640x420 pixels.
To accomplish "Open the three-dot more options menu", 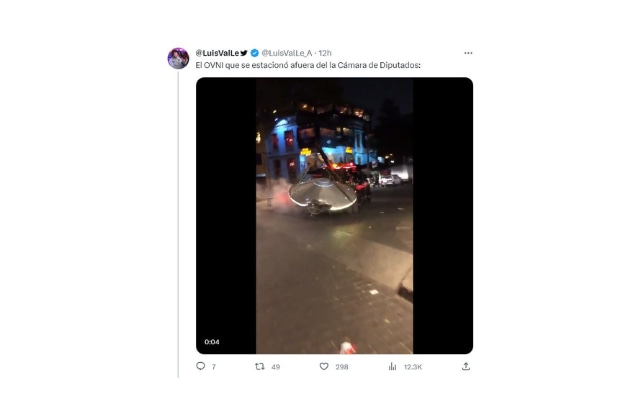I will (468, 53).
